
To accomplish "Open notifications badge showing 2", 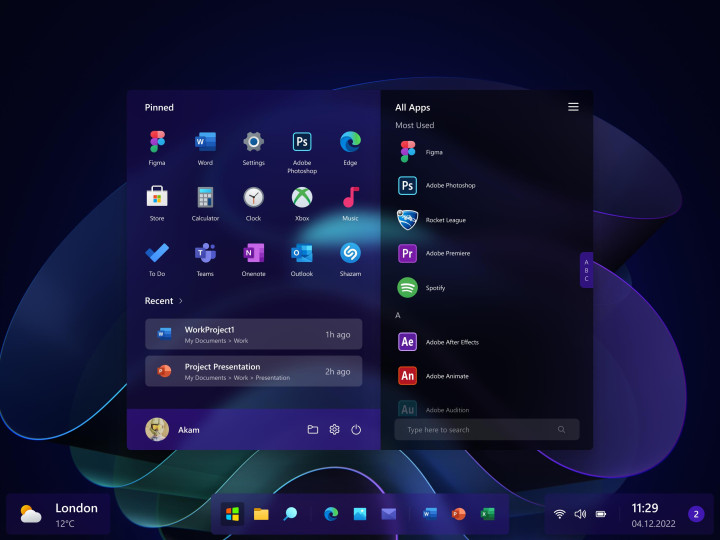I will 696,514.
